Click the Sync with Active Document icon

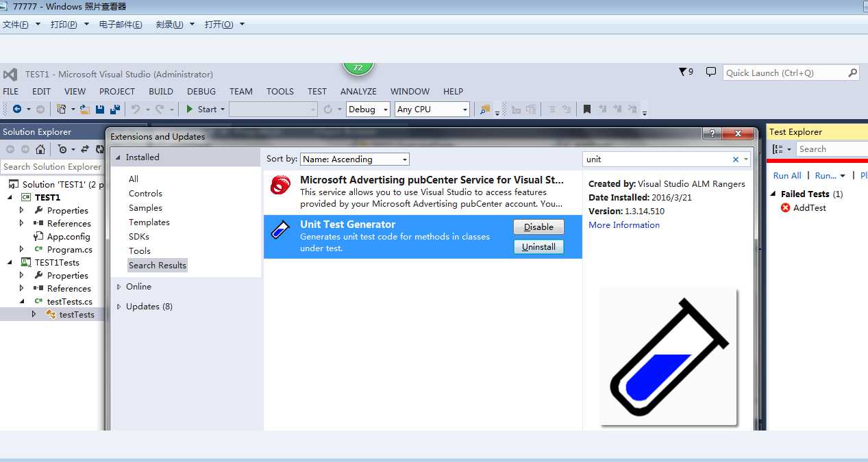(85, 149)
